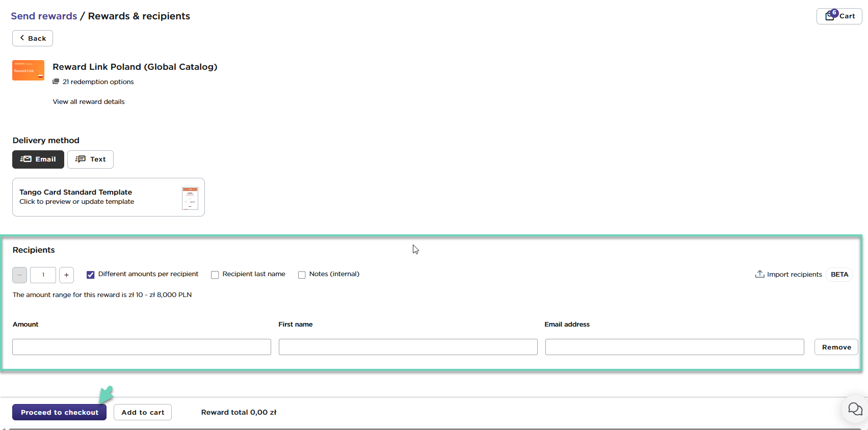Click the Email address input field

tap(674, 347)
